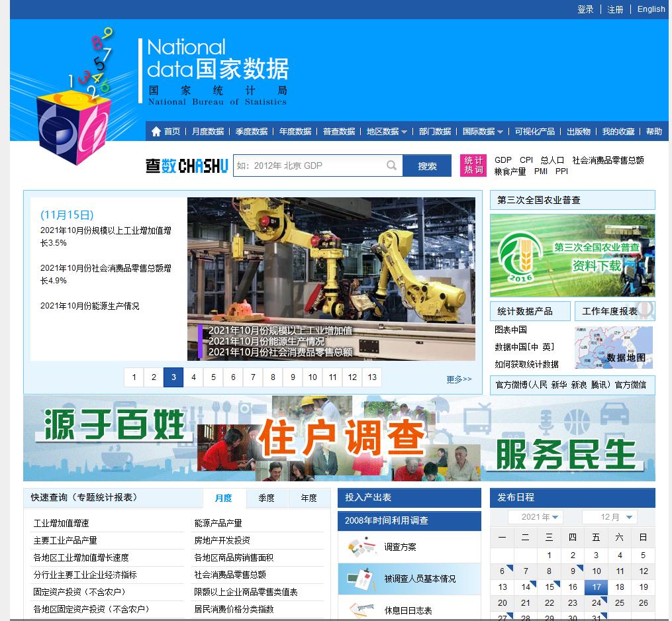Click the GDP hot word link
672x621 pixels.
(x=503, y=160)
